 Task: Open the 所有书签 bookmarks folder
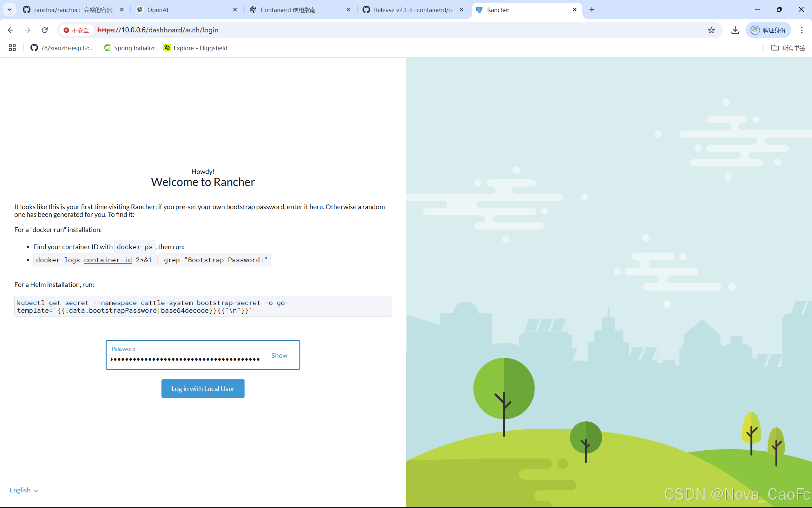click(x=788, y=48)
